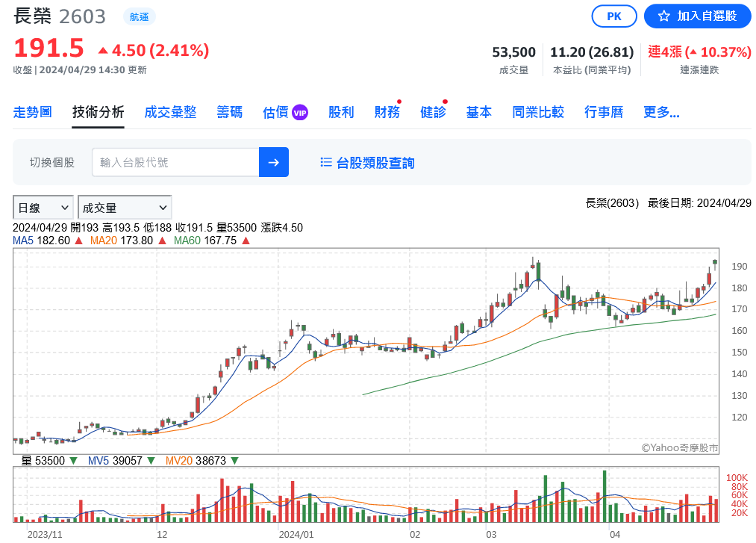This screenshot has width=756, height=543.
Task: Click the 191.5 closing price
Action: pyautogui.click(x=49, y=49)
